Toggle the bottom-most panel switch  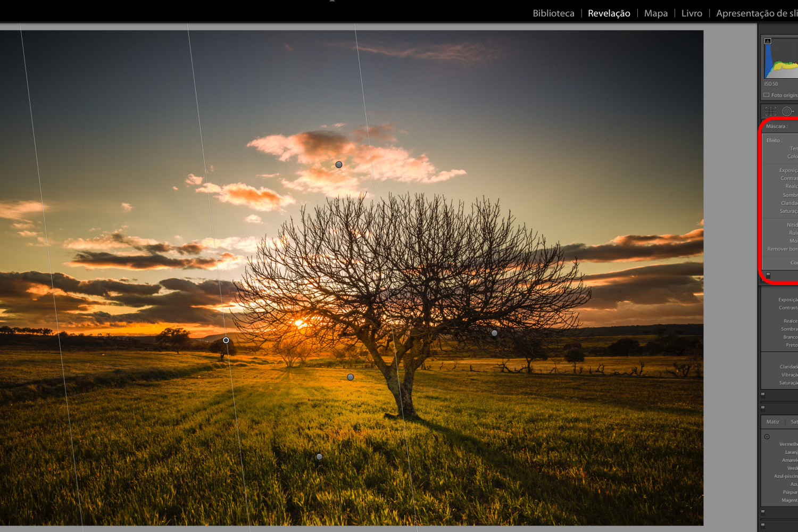(x=763, y=525)
